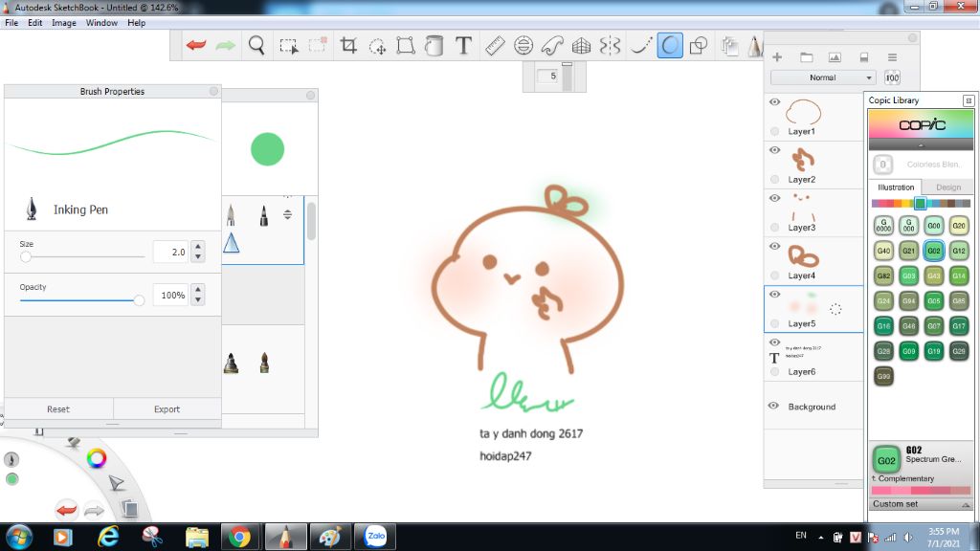The width and height of the screenshot is (980, 551).
Task: Pick the G09 Copic color swatch
Action: coord(909,351)
